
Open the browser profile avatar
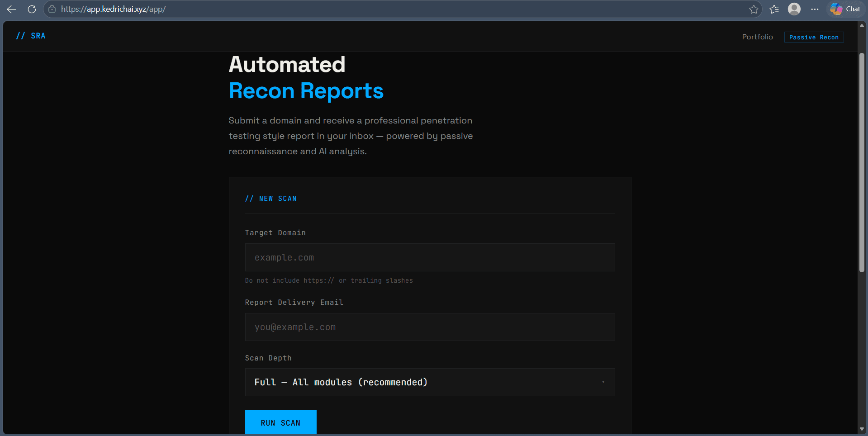tap(794, 9)
